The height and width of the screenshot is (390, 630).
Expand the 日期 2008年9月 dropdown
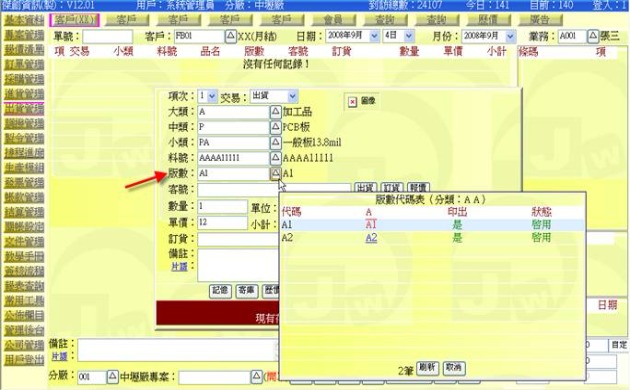pyautogui.click(x=374, y=36)
